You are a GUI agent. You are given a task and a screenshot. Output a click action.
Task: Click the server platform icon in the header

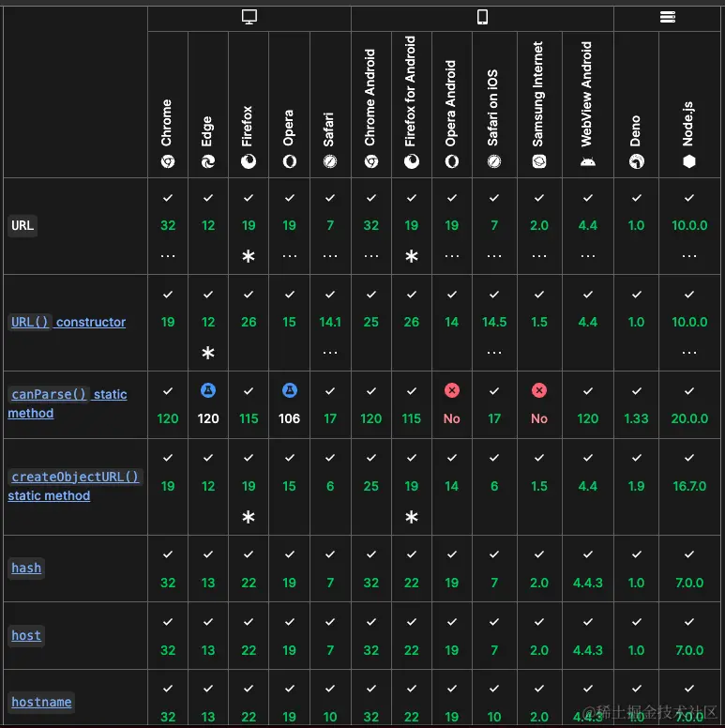[668, 17]
